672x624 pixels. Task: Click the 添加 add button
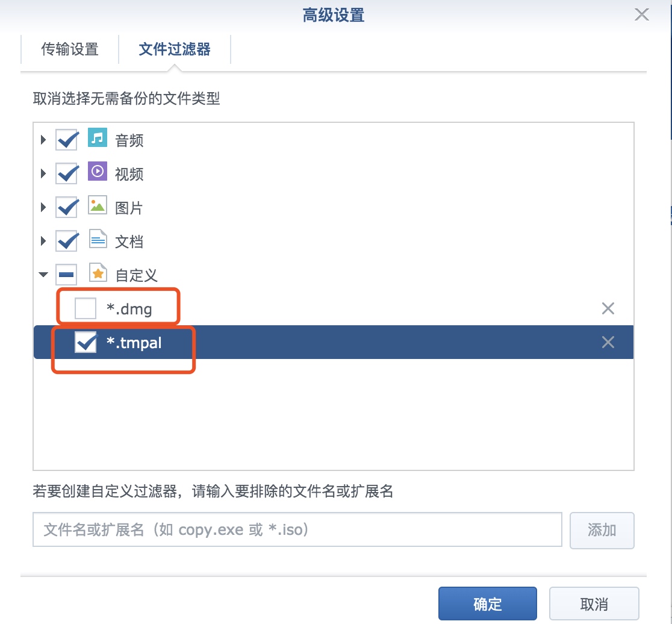click(602, 530)
